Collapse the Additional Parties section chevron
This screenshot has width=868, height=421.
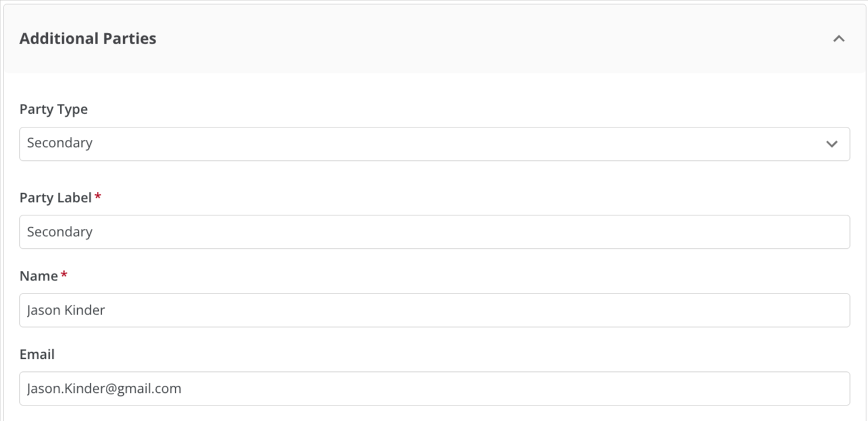pyautogui.click(x=839, y=38)
